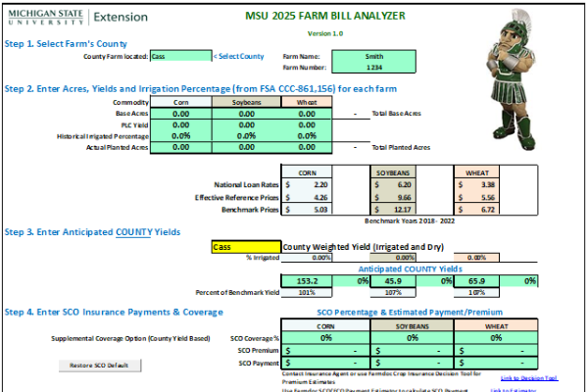This screenshot has width=588, height=392.
Task: Click the Step 4 Enter SCO Insurance heading
Action: coord(114,312)
